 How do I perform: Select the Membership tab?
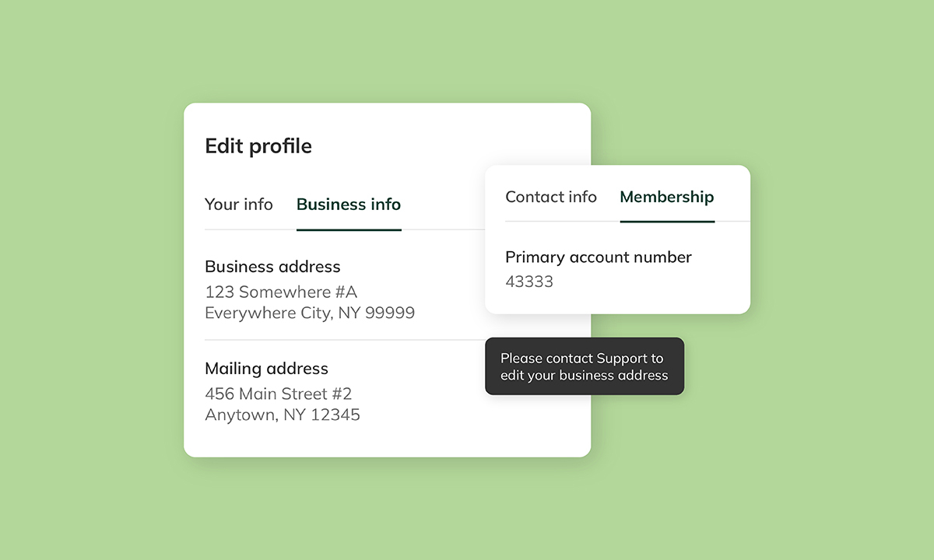(x=667, y=197)
